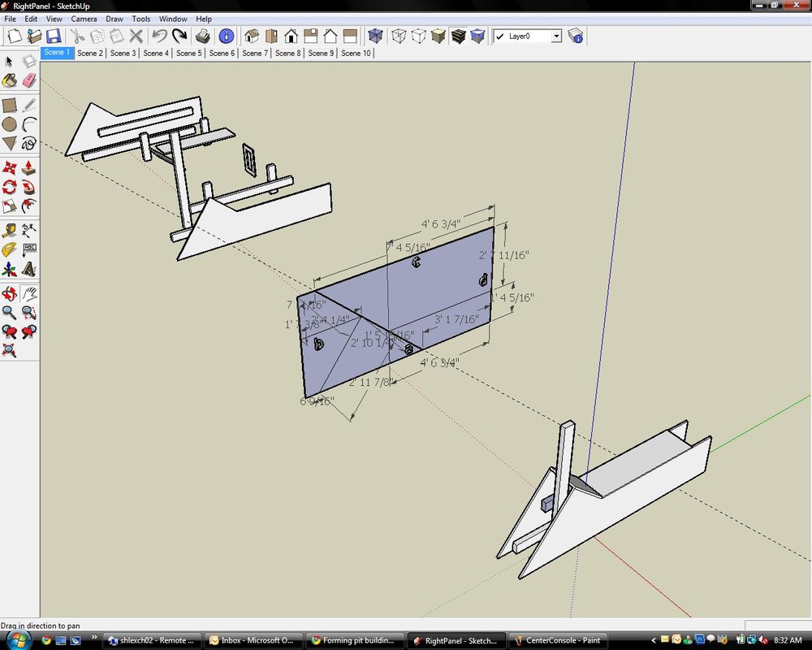Select the Eraser tool

tap(29, 80)
